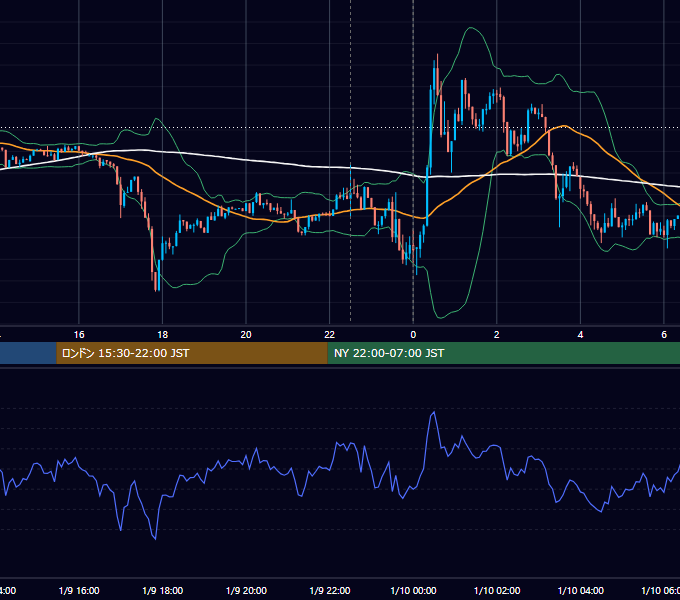Click the hour label 2 on upper time axis
The height and width of the screenshot is (600, 680).
tap(497, 335)
